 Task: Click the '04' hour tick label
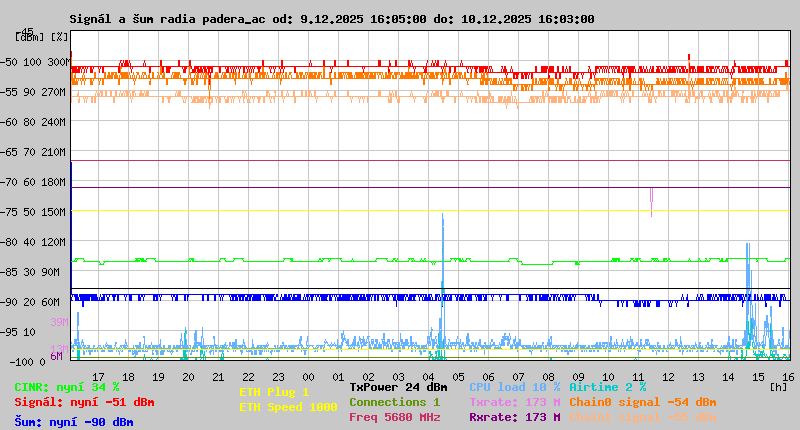tap(428, 377)
